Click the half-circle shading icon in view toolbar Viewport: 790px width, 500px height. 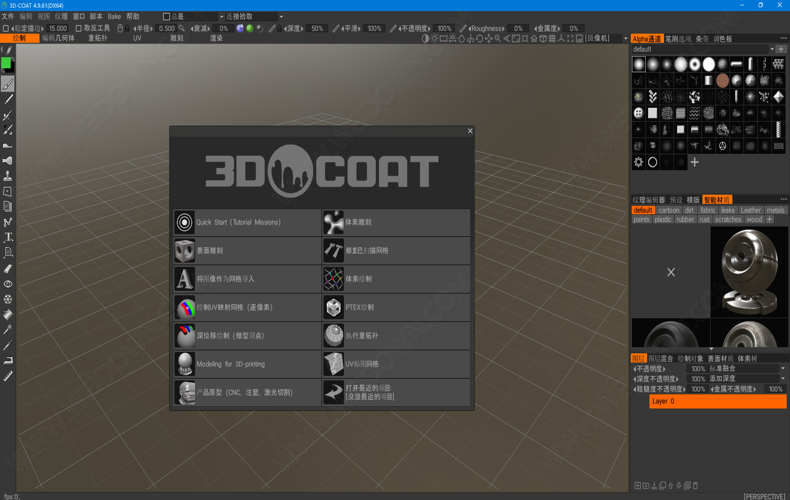pos(425,38)
